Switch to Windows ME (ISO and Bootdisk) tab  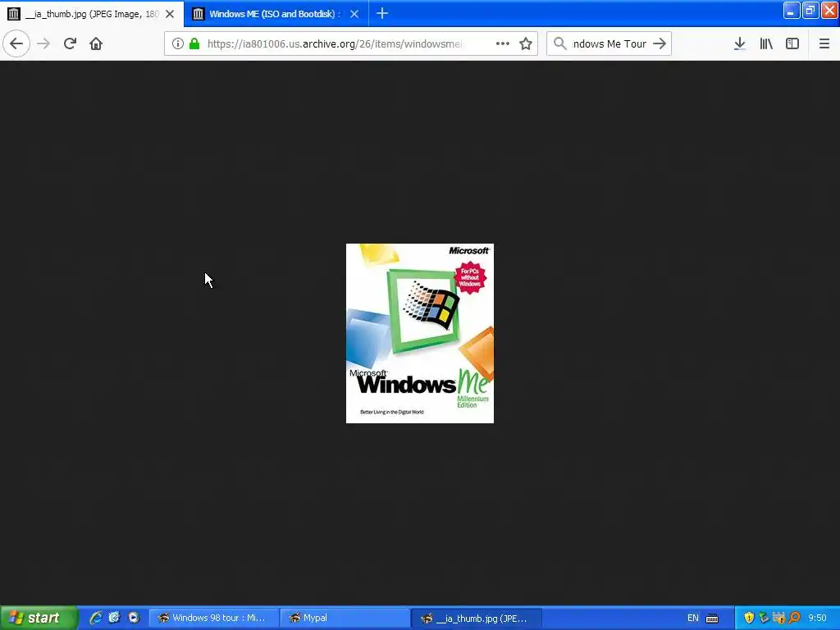tap(276, 14)
